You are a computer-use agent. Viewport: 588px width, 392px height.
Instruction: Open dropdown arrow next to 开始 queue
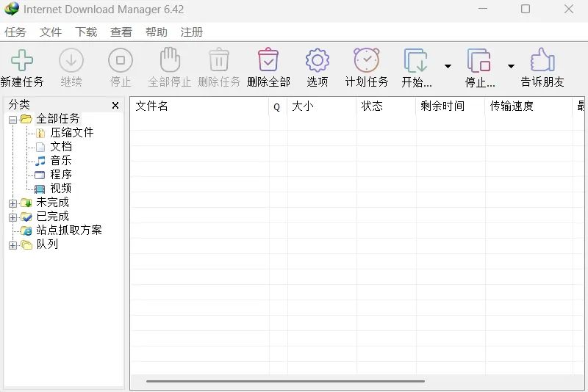(x=448, y=66)
